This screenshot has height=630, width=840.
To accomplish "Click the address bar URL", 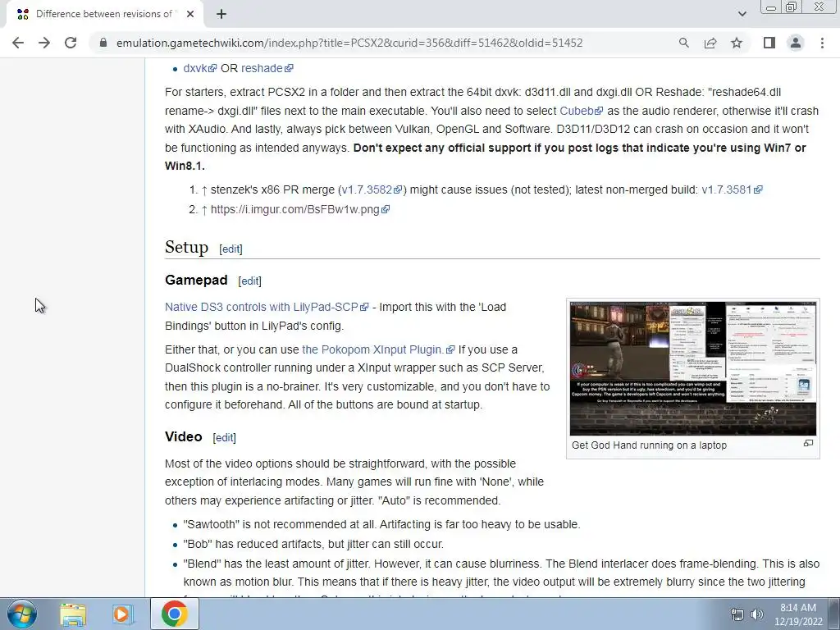I will pyautogui.click(x=349, y=43).
